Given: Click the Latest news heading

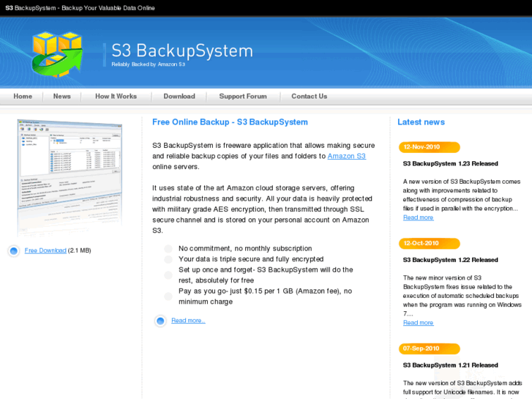Looking at the screenshot, I should click(421, 122).
